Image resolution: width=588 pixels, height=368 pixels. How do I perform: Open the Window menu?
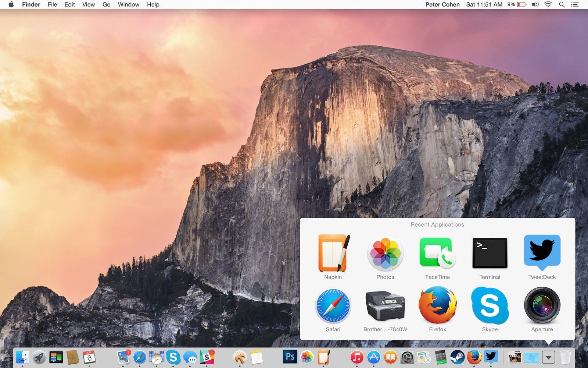click(x=128, y=4)
